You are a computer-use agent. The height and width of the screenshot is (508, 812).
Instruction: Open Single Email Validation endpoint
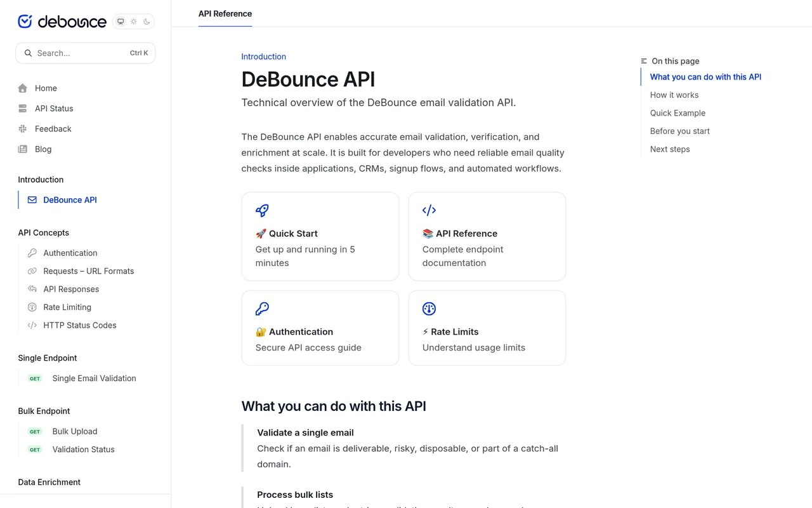94,378
